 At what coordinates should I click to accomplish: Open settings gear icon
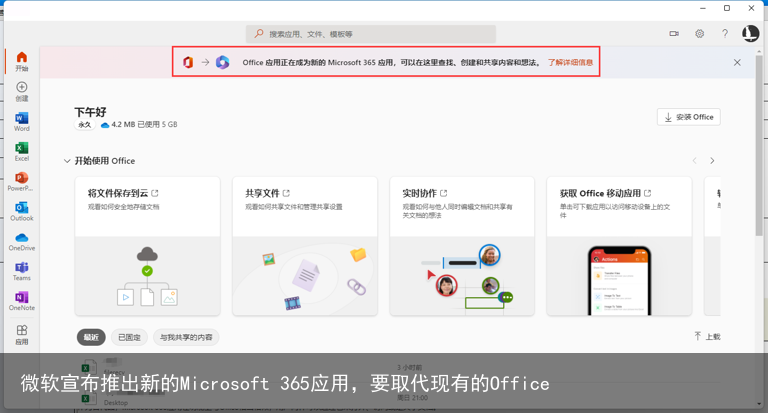[699, 34]
